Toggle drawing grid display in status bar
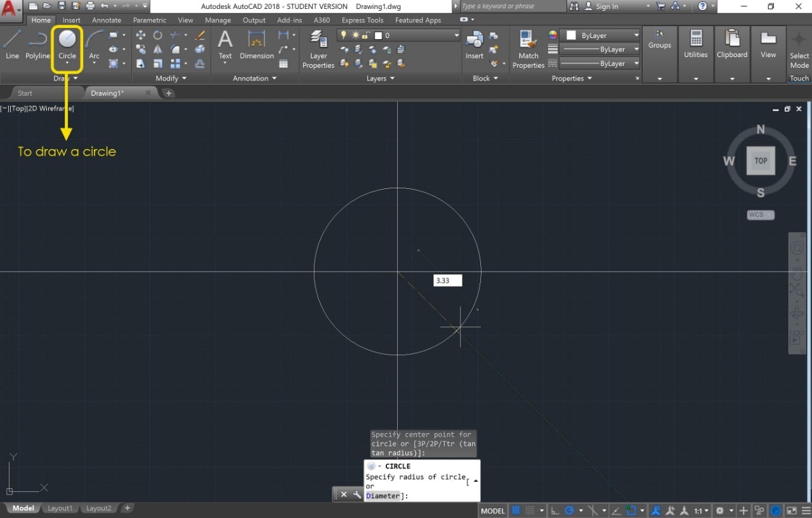Image resolution: width=812 pixels, height=518 pixels. pyautogui.click(x=516, y=510)
